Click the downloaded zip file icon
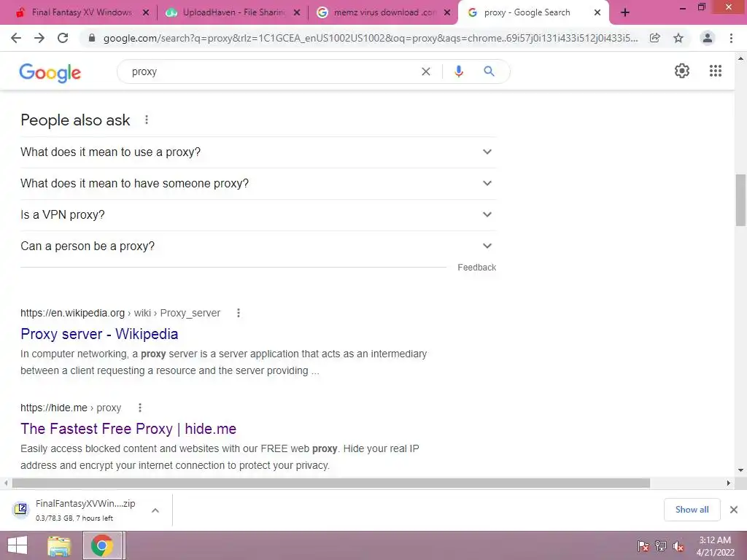This screenshot has width=747, height=560. tap(20, 510)
